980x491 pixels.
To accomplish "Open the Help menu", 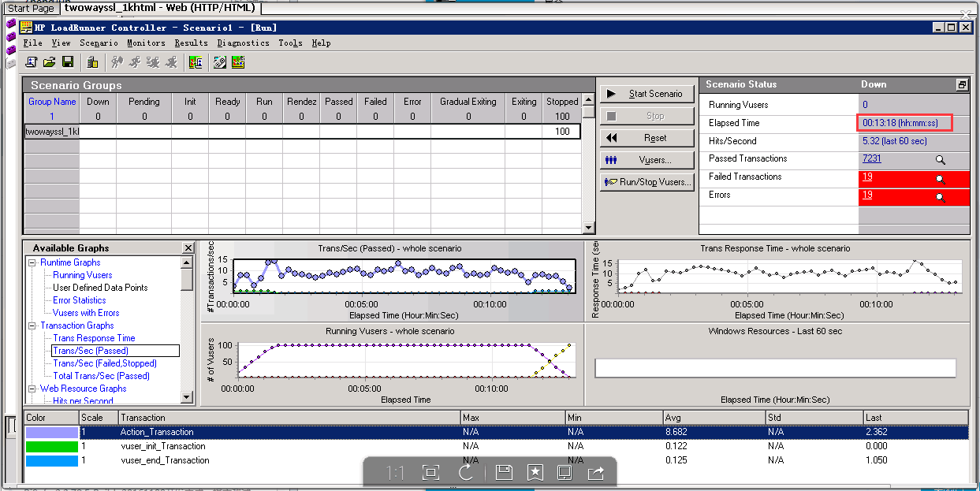I will 321,43.
